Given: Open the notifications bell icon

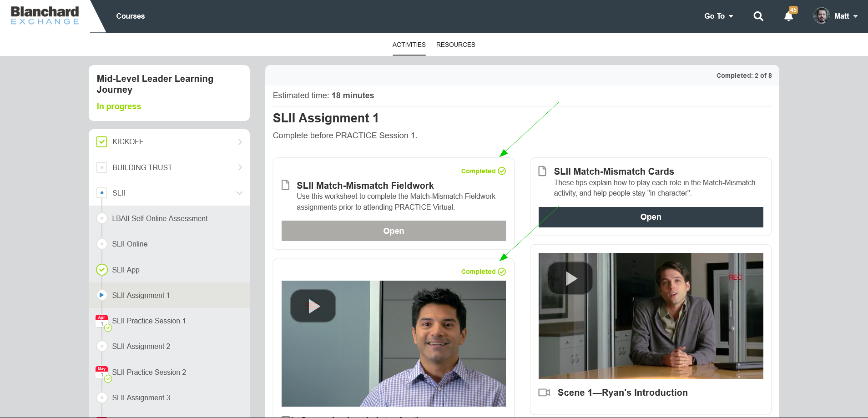Looking at the screenshot, I should [x=789, y=16].
